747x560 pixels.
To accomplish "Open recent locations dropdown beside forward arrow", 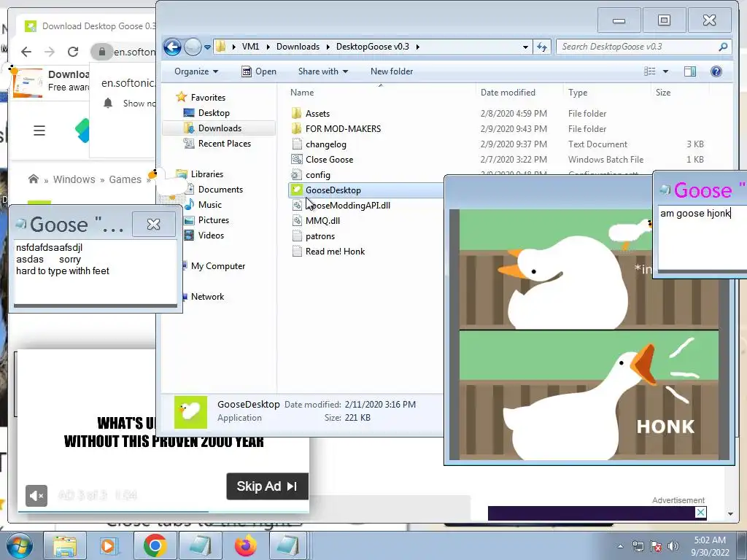I will pyautogui.click(x=208, y=47).
